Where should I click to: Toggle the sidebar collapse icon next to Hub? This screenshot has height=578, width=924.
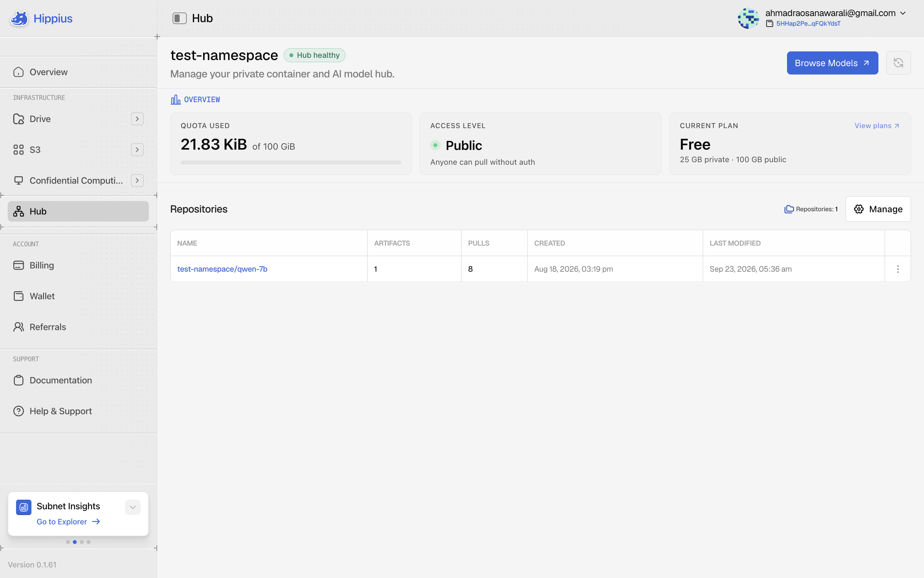[x=179, y=18]
